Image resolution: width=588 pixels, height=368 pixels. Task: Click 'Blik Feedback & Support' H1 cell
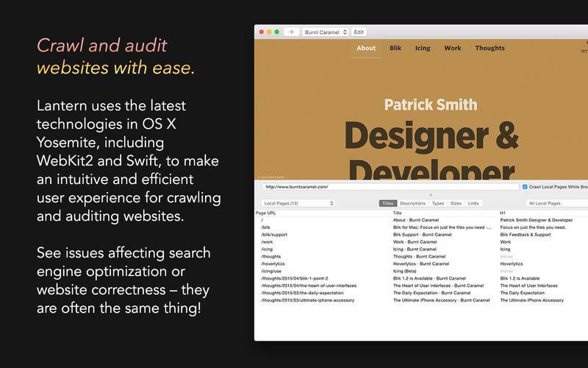click(x=526, y=235)
